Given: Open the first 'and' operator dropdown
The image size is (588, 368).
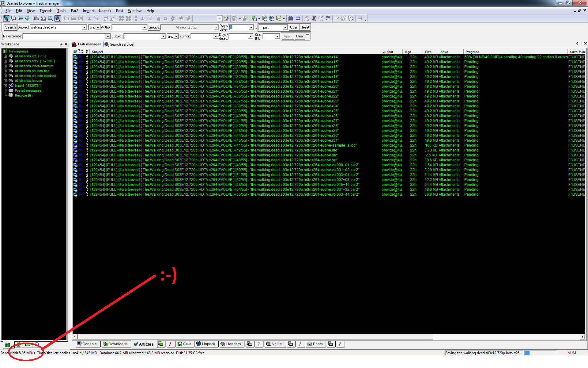Looking at the screenshot, I should (98, 28).
